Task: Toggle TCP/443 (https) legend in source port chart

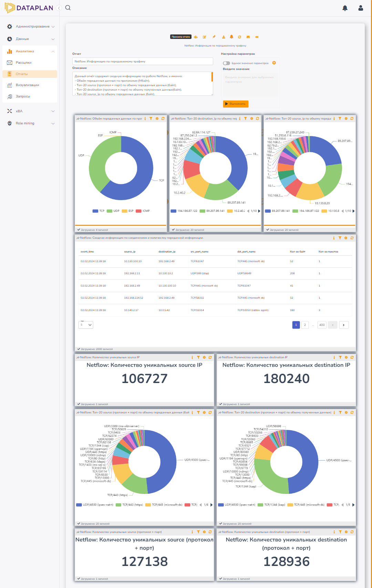Action: click(x=129, y=505)
